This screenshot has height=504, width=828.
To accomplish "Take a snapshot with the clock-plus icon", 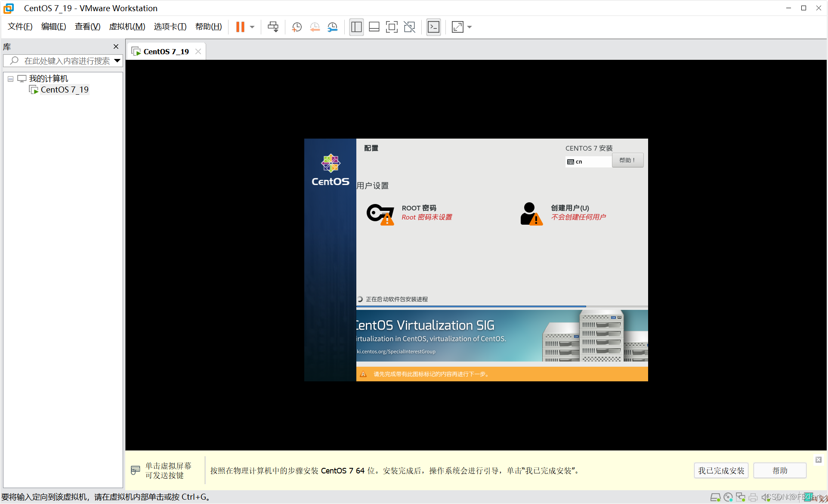I will click(297, 27).
